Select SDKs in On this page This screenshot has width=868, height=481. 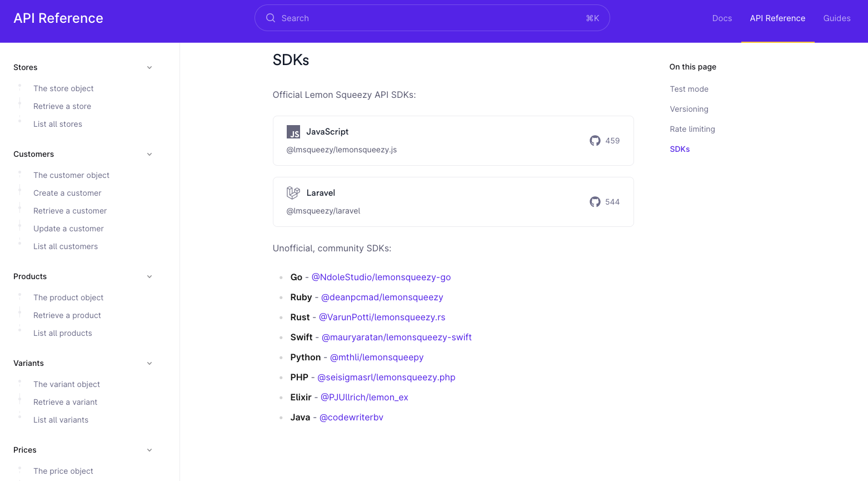pyautogui.click(x=680, y=149)
